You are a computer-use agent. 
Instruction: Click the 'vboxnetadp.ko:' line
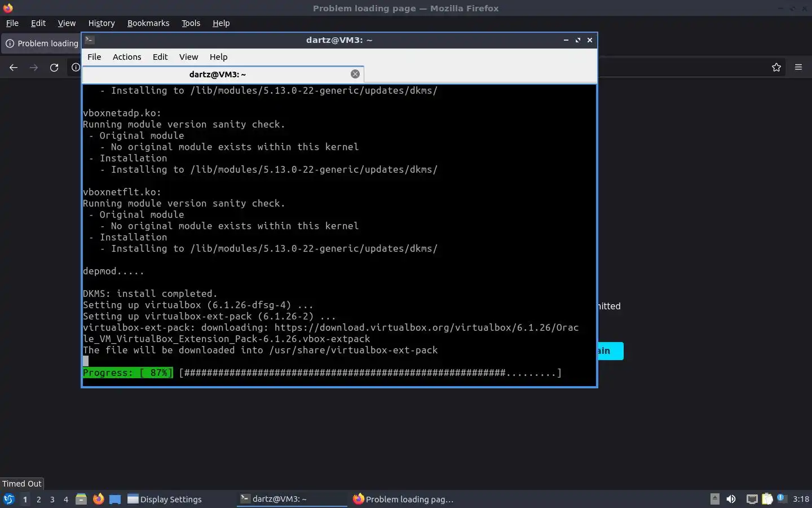click(x=122, y=113)
